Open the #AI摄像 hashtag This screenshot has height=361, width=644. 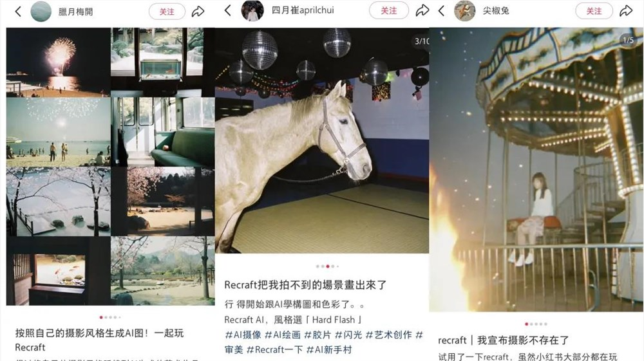point(243,335)
